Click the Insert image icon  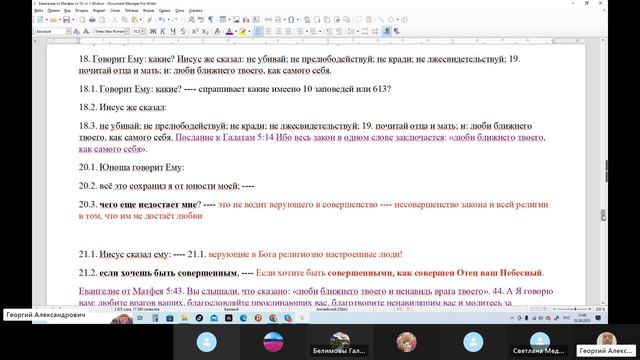point(236,20)
